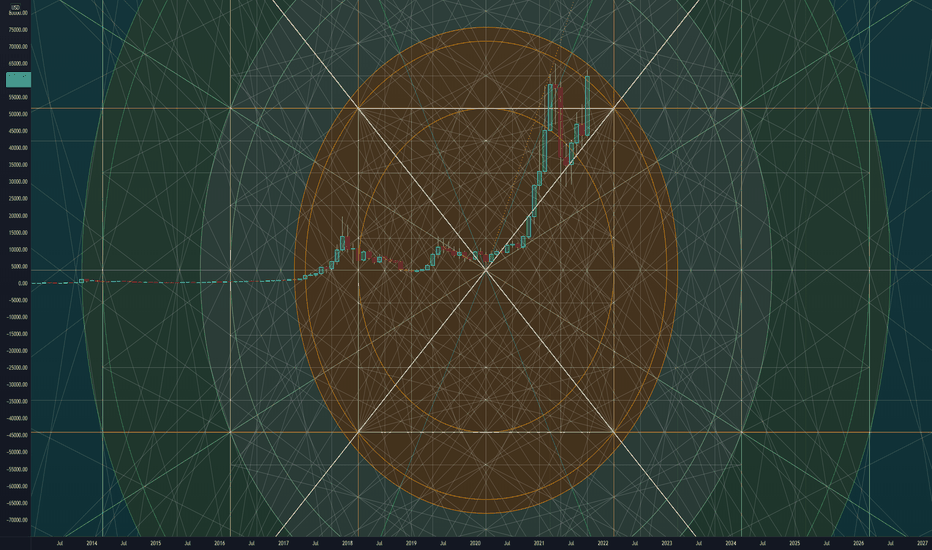This screenshot has width=932, height=550.
Task: Click the -70000.00 price axis label
Action: point(17,520)
